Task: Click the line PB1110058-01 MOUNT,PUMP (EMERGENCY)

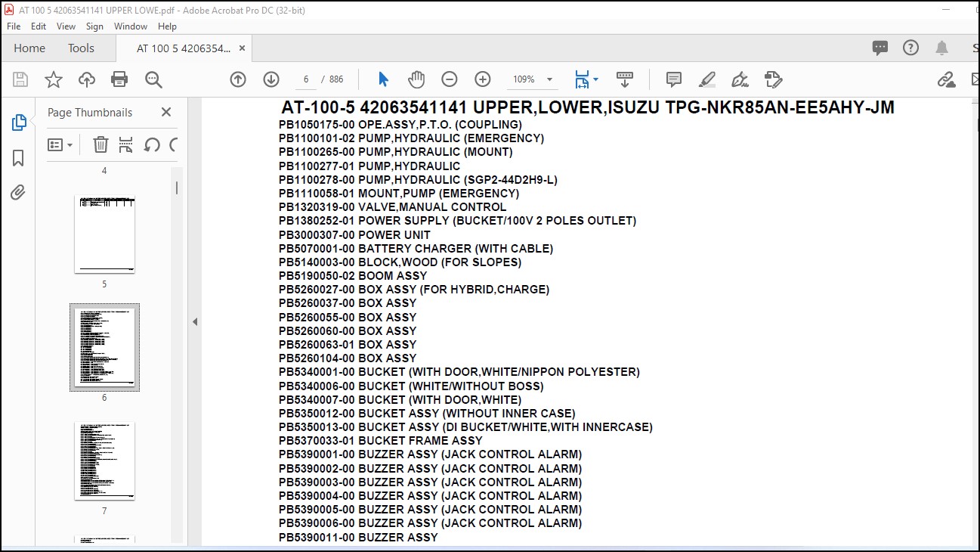Action: 399,194
